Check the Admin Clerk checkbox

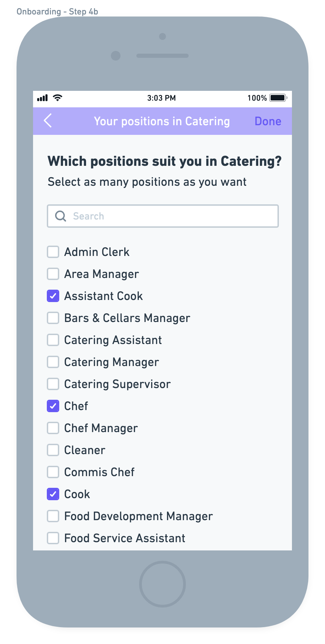click(53, 252)
